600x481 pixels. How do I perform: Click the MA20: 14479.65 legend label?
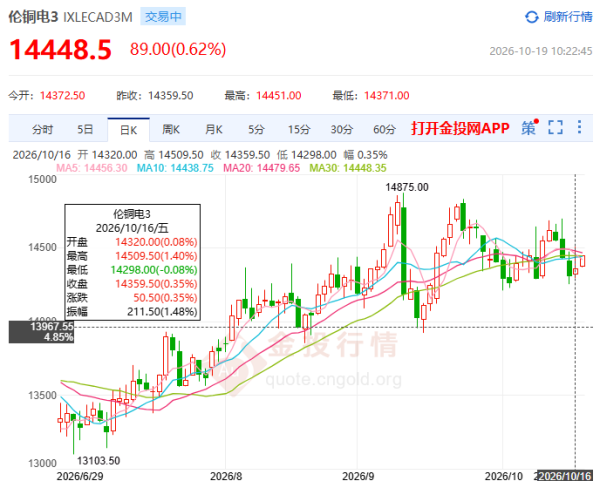pos(261,168)
